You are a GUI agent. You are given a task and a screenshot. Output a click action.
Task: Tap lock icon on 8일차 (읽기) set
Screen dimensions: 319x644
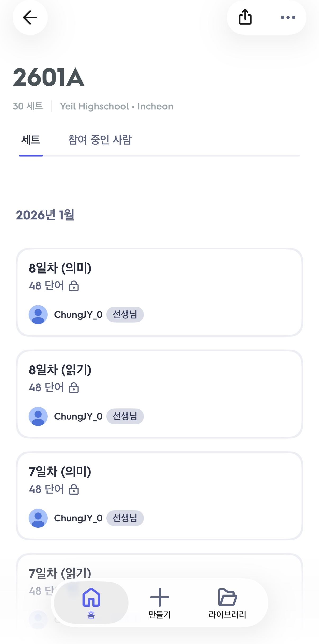coord(74,388)
